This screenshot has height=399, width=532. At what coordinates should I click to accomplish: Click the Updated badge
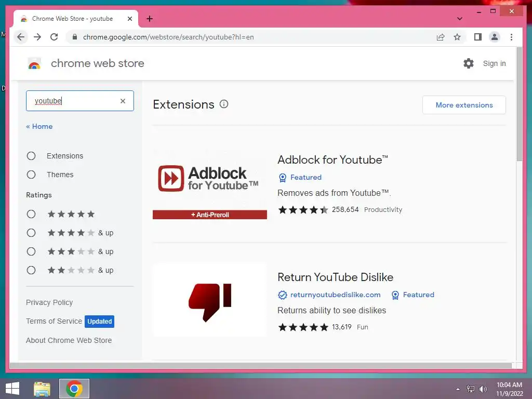tap(99, 321)
